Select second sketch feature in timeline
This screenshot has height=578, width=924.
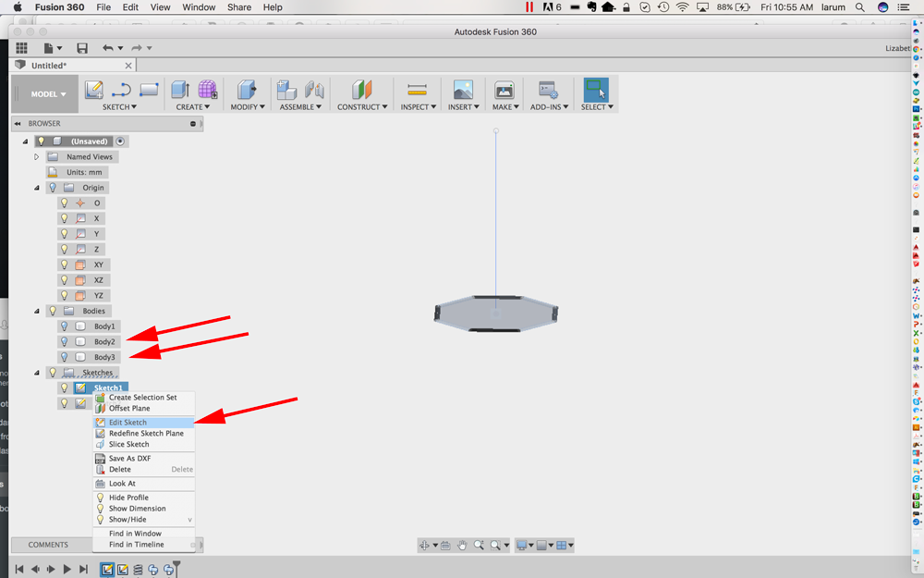(x=123, y=569)
